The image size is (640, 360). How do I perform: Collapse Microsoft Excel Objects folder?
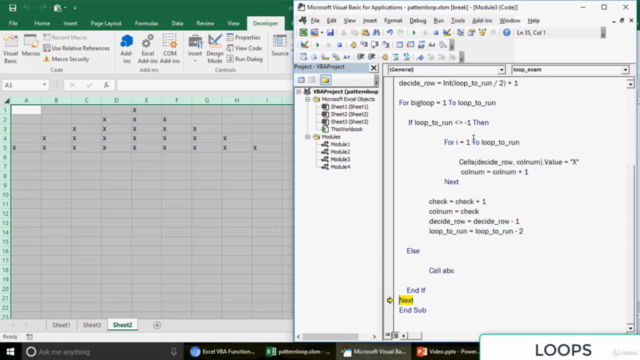pyautogui.click(x=307, y=99)
